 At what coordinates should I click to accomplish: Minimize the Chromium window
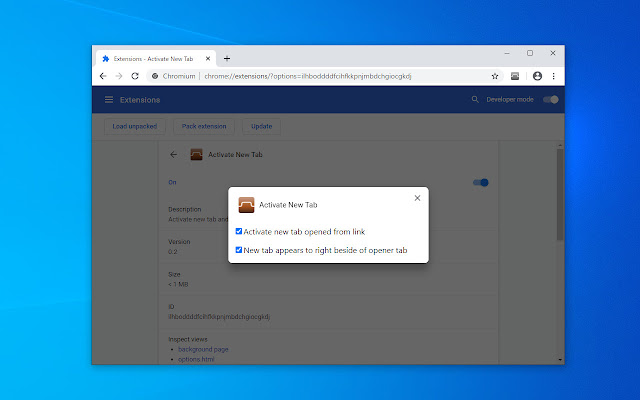pos(507,53)
